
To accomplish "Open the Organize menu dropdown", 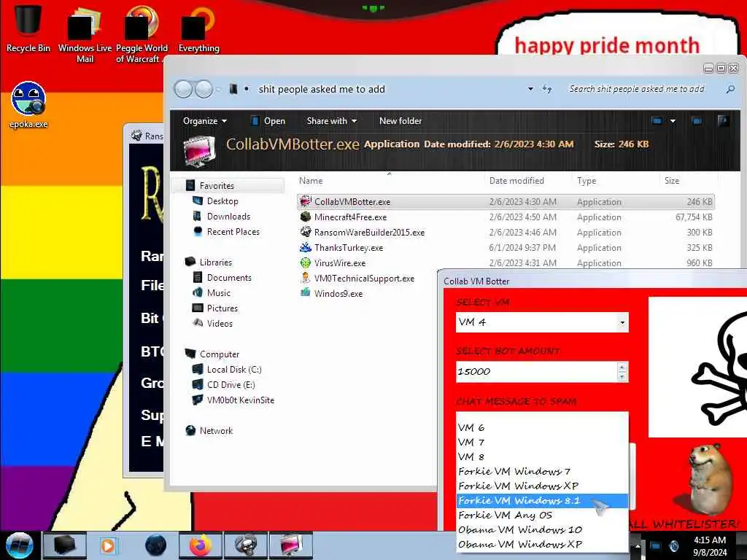I will [205, 121].
